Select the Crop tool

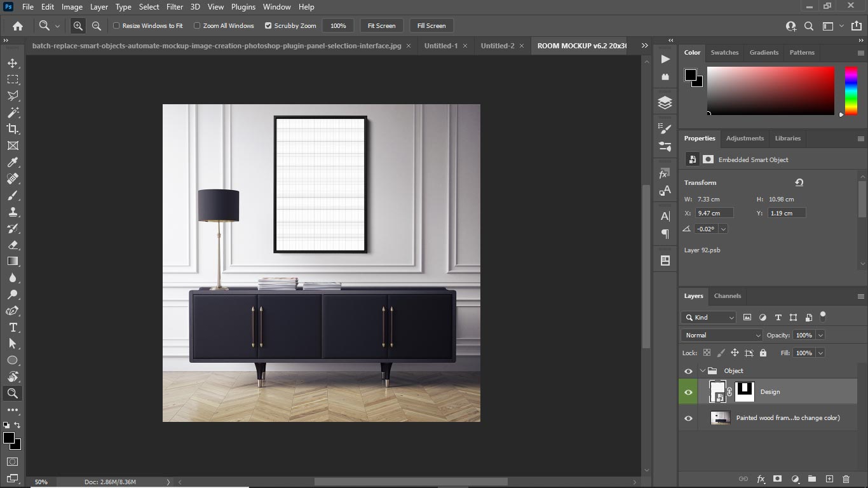(13, 129)
